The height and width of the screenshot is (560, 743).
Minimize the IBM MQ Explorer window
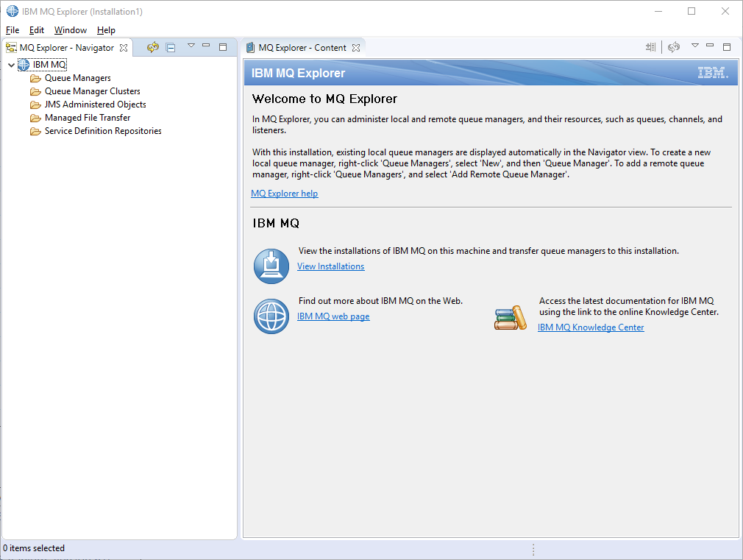pos(658,11)
